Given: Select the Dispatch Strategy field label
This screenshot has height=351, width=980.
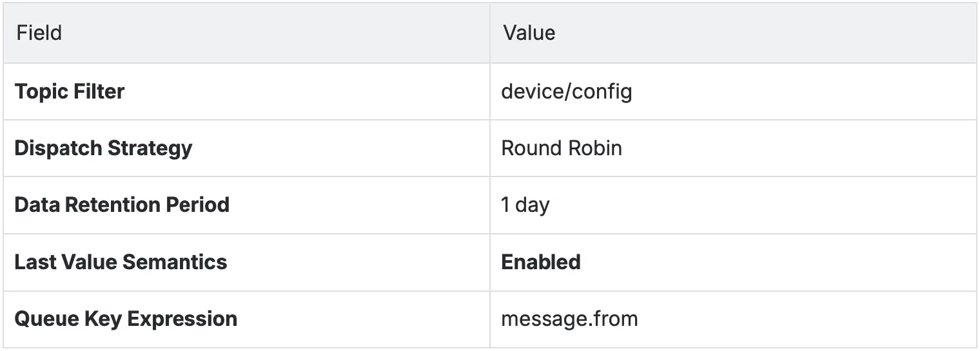Looking at the screenshot, I should tap(103, 148).
